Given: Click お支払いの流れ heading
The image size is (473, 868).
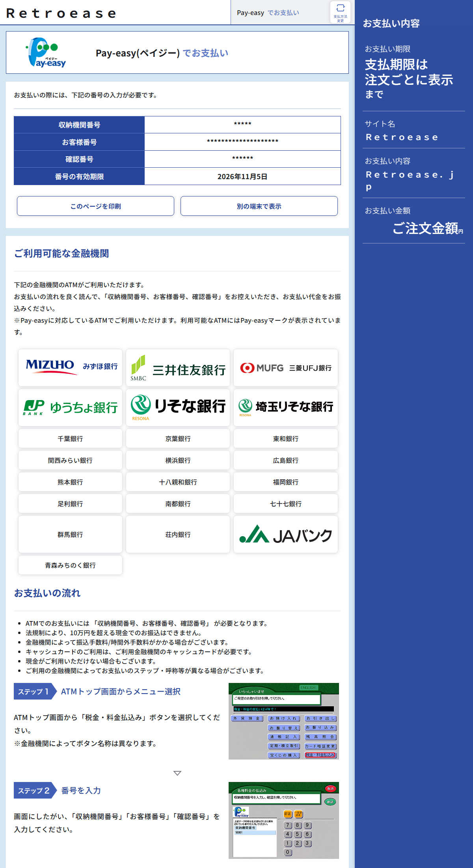Looking at the screenshot, I should [47, 593].
